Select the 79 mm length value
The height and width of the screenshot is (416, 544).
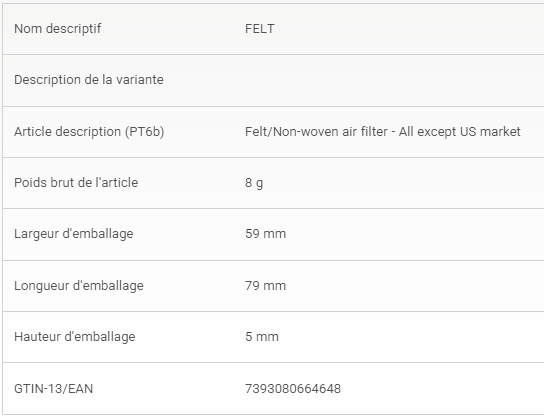(x=265, y=286)
